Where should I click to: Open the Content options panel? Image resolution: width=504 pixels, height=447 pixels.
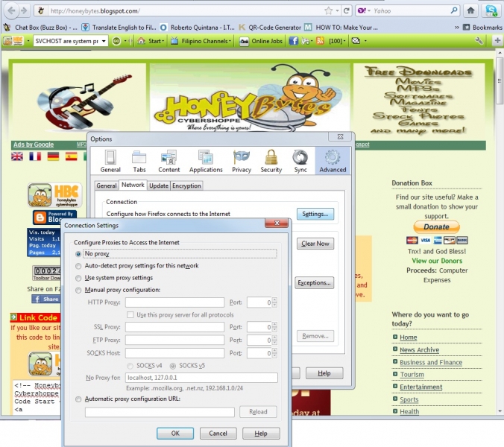[168, 160]
